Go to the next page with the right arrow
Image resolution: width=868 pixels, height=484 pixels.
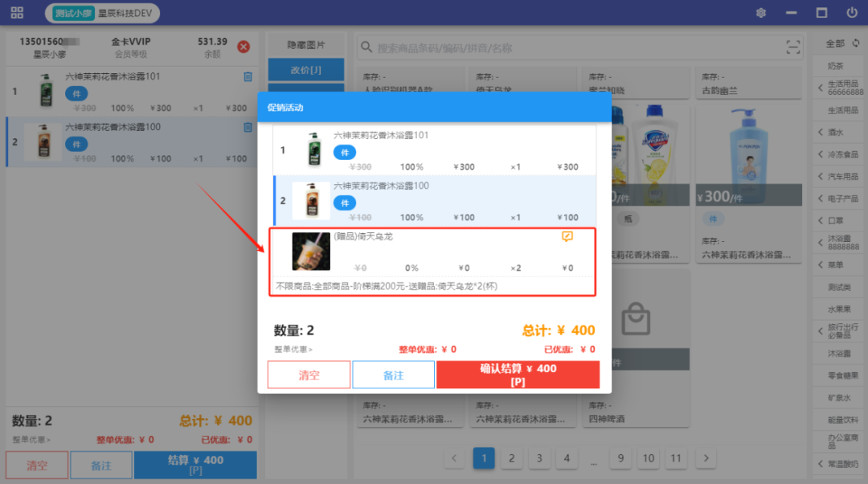[706, 458]
